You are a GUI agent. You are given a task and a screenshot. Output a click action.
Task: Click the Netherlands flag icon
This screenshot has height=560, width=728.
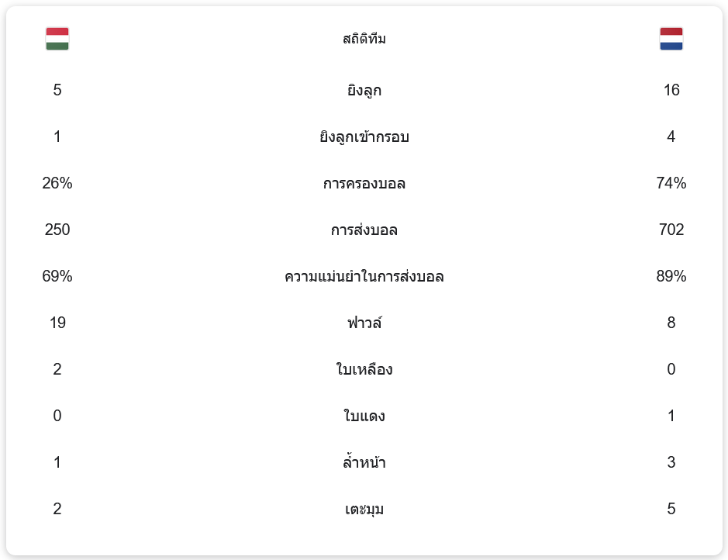coord(671,39)
